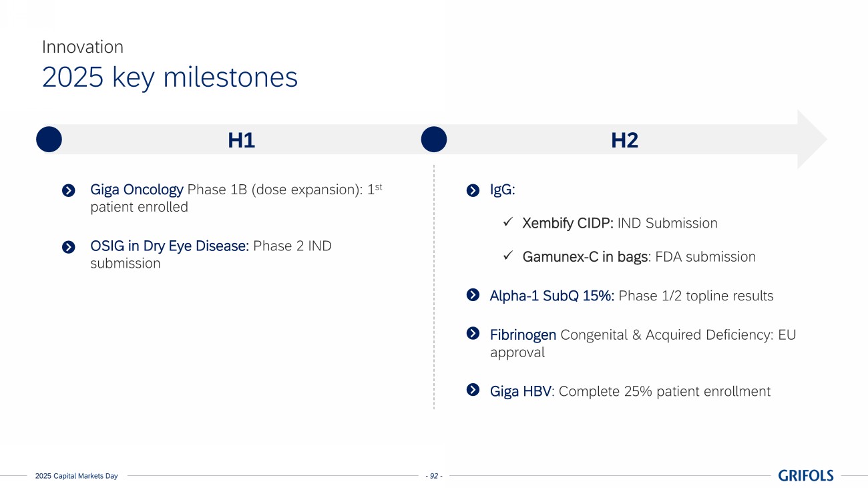Screen dimensions: 868x488
Task: Click the Innovation section label
Action: coord(82,47)
